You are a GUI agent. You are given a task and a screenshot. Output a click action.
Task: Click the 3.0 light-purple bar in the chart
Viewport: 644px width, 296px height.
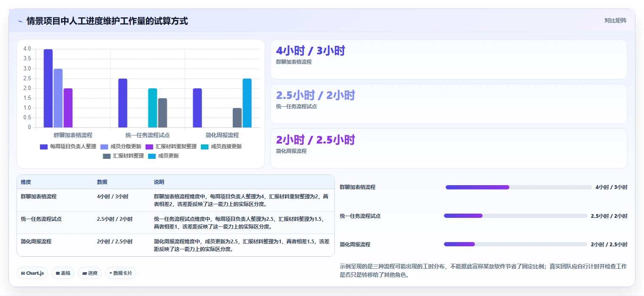pos(58,98)
